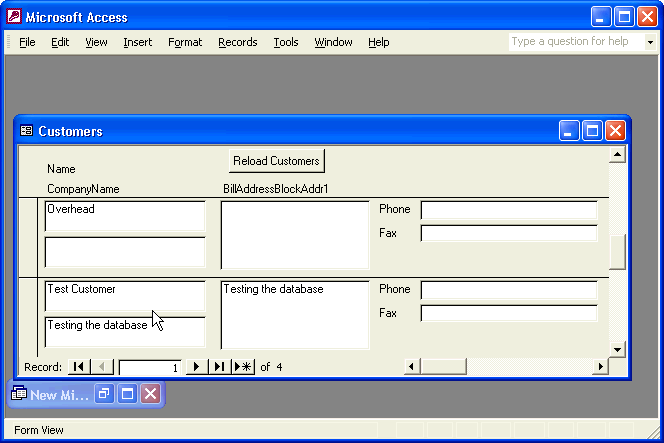Maximize the Customers form window
664x443 pixels.
pyautogui.click(x=592, y=130)
